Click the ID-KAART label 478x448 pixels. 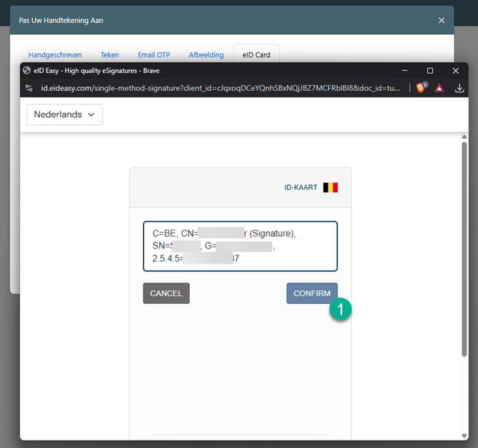tap(300, 187)
